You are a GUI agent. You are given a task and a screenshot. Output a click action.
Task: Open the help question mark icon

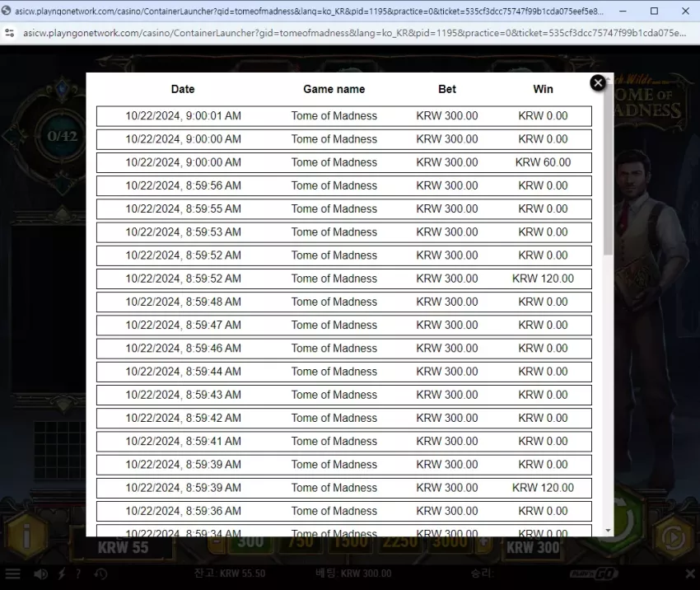(x=78, y=574)
